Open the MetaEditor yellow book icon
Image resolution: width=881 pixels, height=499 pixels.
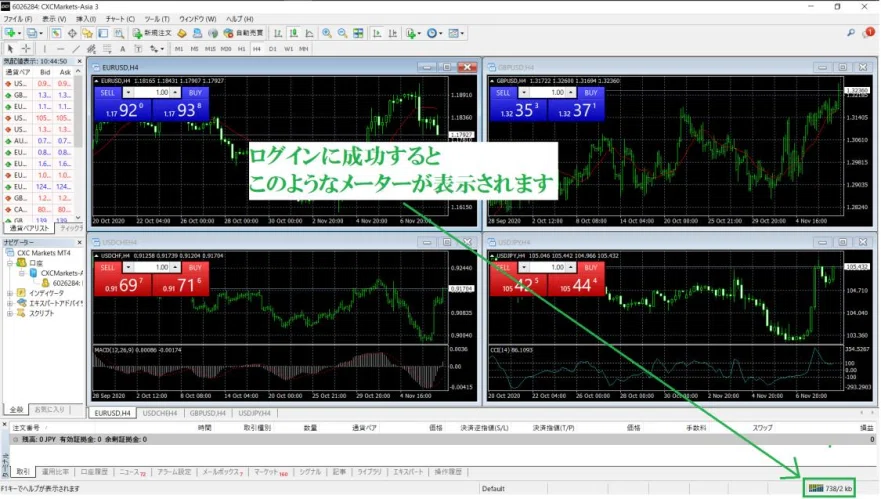click(x=181, y=33)
